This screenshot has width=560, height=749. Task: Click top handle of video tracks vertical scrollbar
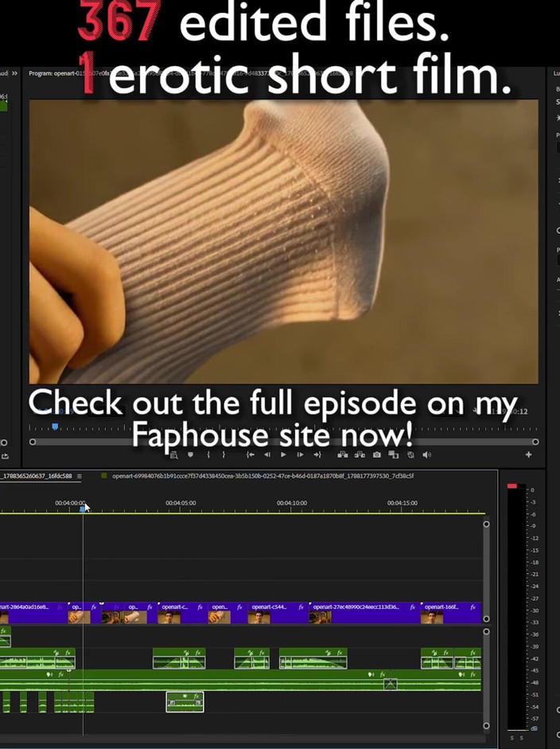pos(486,524)
